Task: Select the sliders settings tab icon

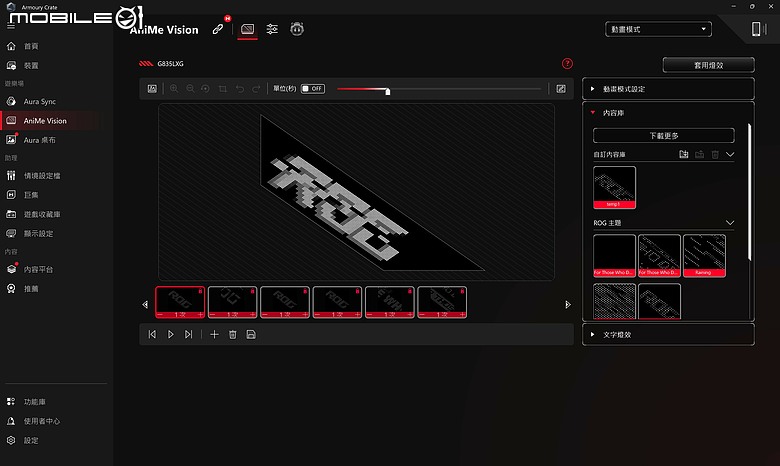Action: 272,29
